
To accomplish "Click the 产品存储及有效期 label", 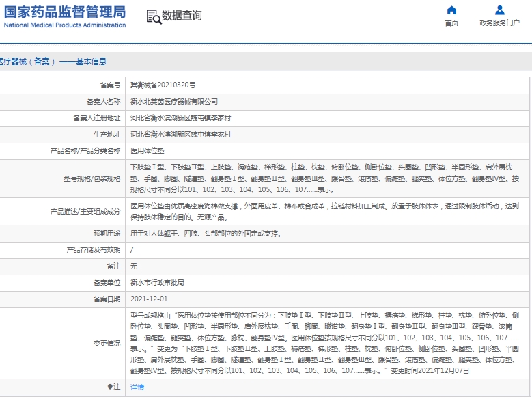I will click(x=94, y=250).
